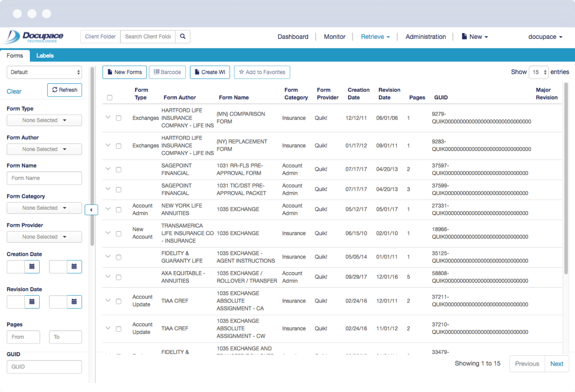Click the Search Client Folder input field
Image resolution: width=575 pixels, height=392 pixels.
coord(148,36)
